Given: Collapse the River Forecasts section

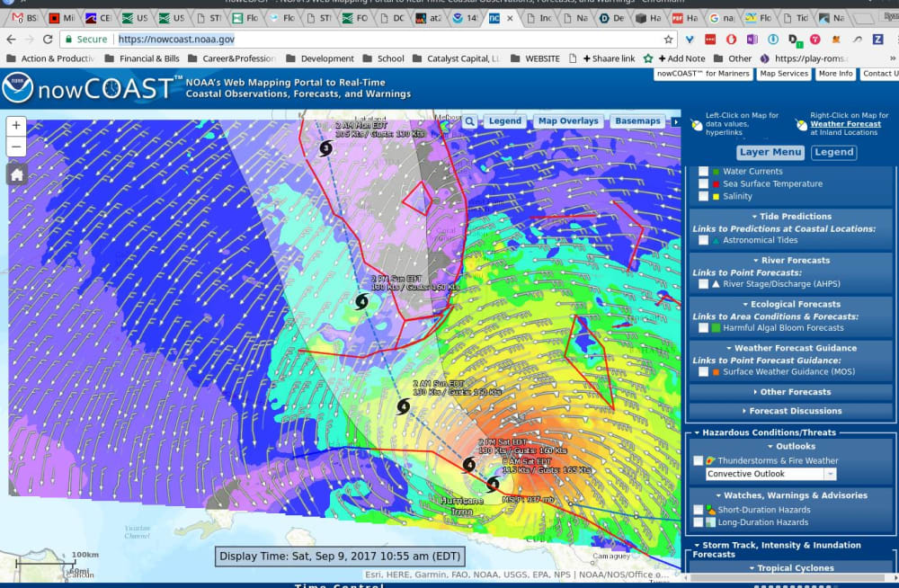Looking at the screenshot, I should pos(791,261).
